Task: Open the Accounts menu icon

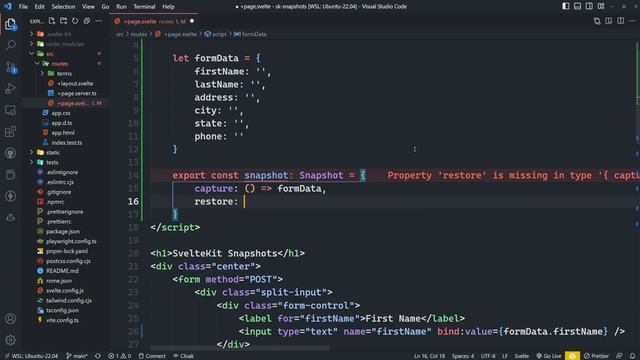Action: [x=11, y=318]
